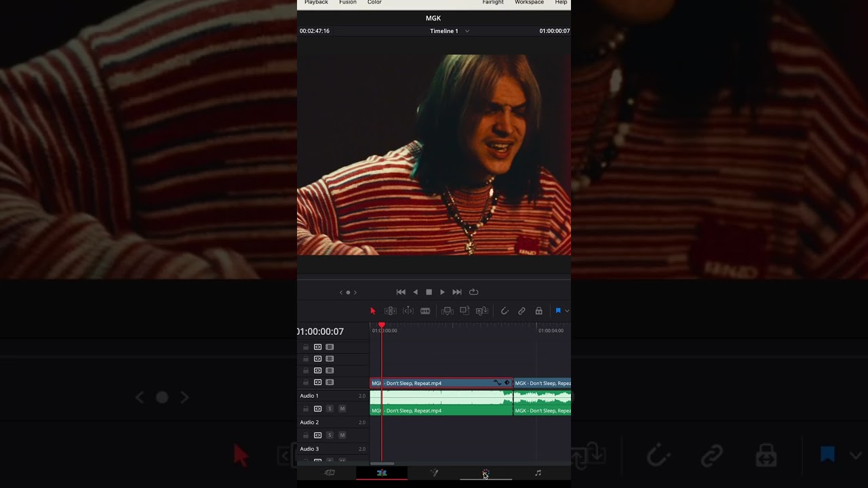Screen dimensions: 868x488
Task: Toggle timeline Snapping magnet icon
Action: point(505,311)
